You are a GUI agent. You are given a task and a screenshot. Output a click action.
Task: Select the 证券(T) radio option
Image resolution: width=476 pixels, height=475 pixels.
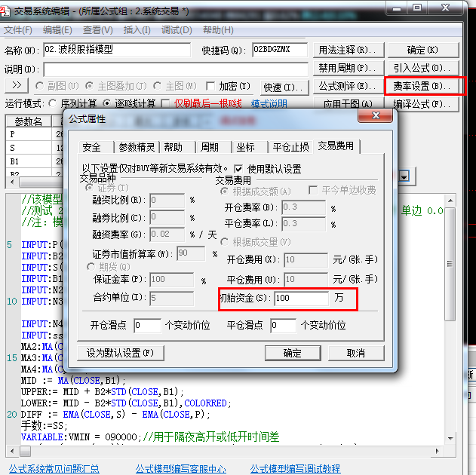[x=89, y=188]
